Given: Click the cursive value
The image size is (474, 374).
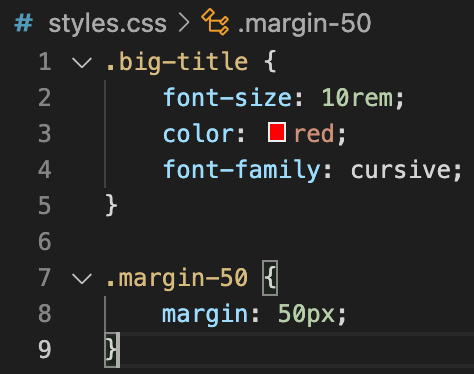Looking at the screenshot, I should coord(400,170).
